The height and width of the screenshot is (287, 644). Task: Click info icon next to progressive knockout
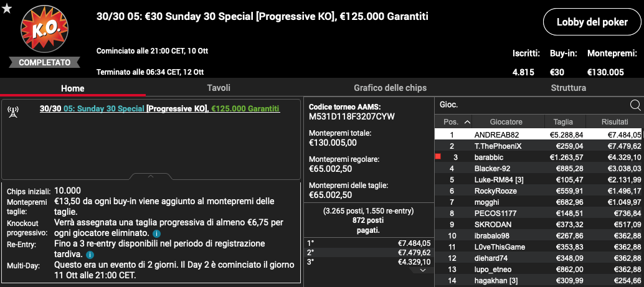156,233
